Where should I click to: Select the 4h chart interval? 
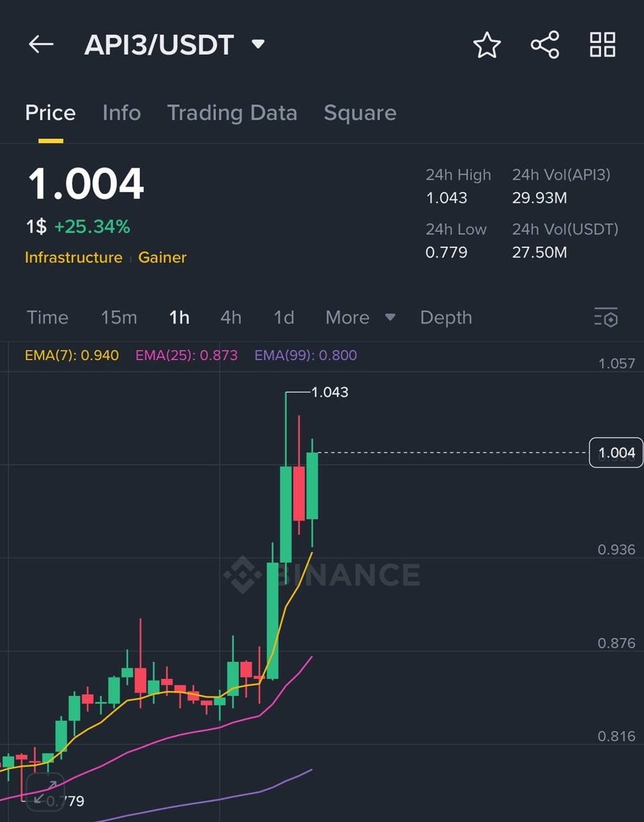[x=231, y=318]
